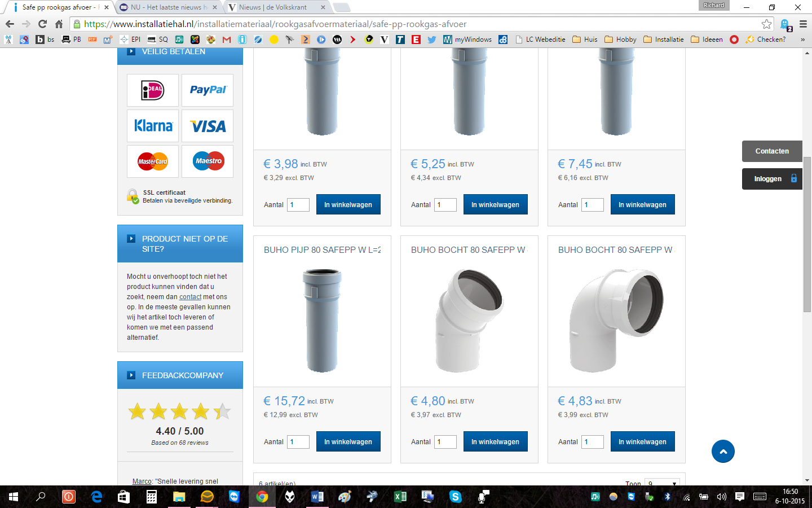
Task: Click the Aantal field for €4,80 bocht
Action: (445, 442)
